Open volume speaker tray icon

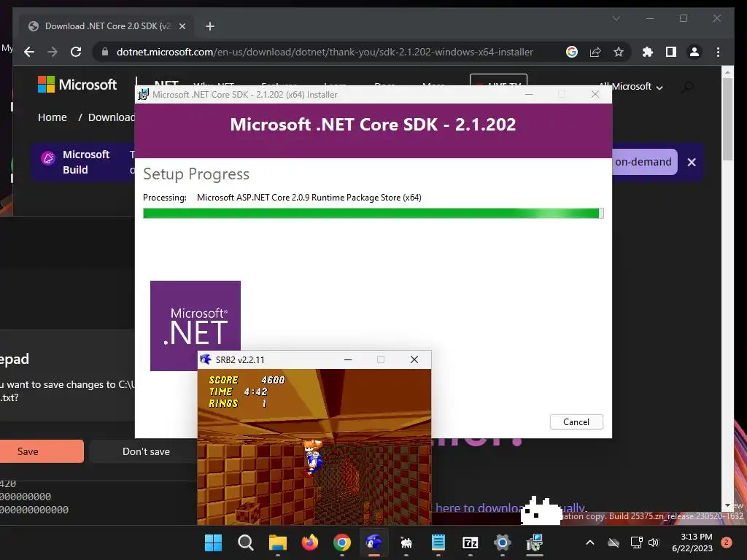pyautogui.click(x=654, y=542)
